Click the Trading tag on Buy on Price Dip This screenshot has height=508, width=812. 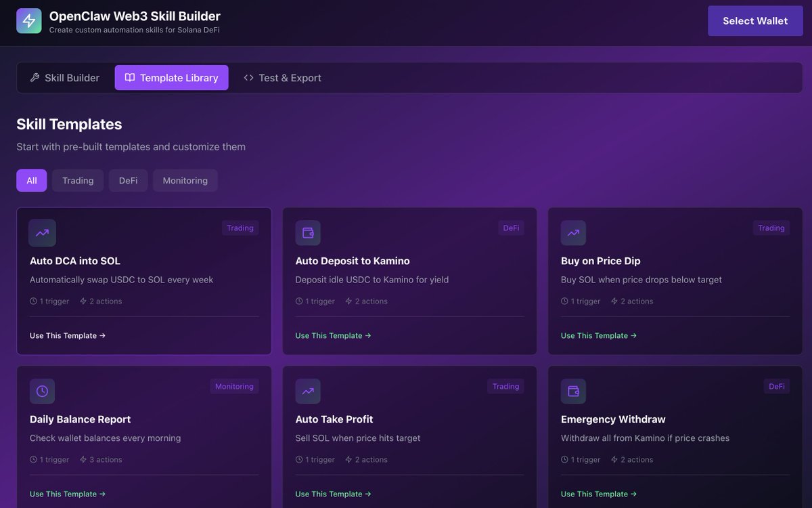click(771, 228)
